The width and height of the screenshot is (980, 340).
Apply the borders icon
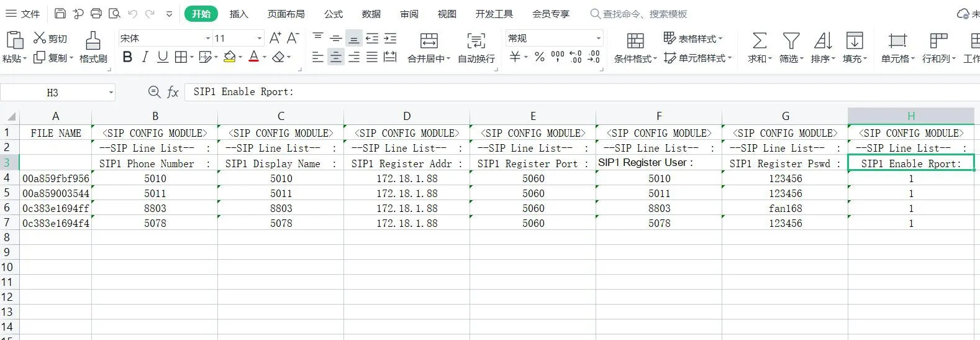(x=181, y=57)
